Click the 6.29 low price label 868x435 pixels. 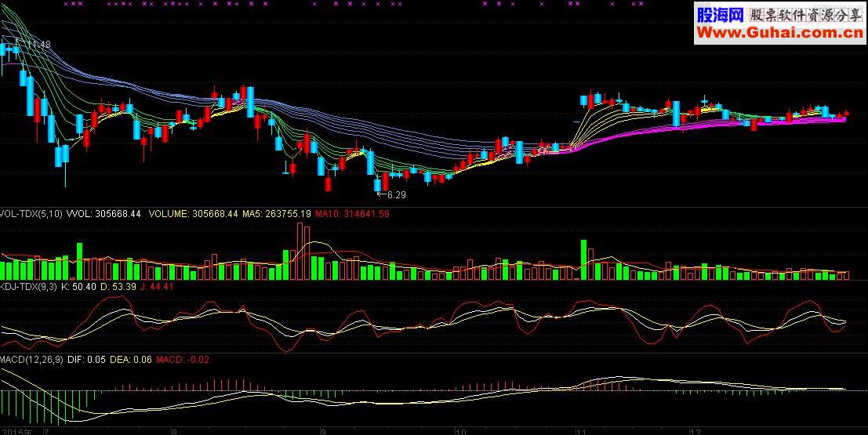(x=396, y=195)
